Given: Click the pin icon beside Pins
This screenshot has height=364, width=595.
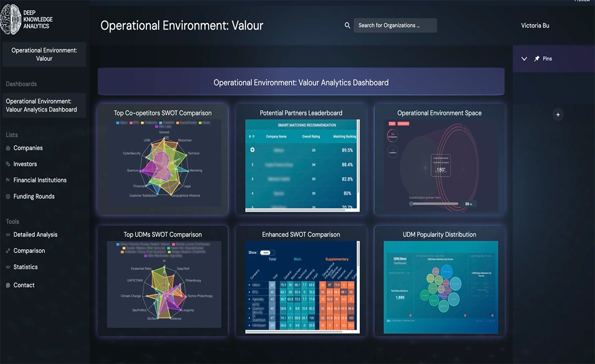Looking at the screenshot, I should click(x=537, y=59).
